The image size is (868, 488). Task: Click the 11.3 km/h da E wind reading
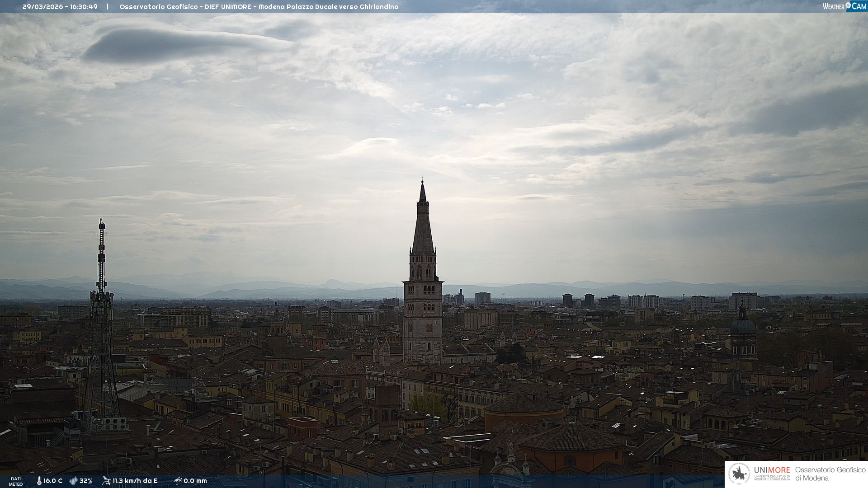(x=135, y=481)
